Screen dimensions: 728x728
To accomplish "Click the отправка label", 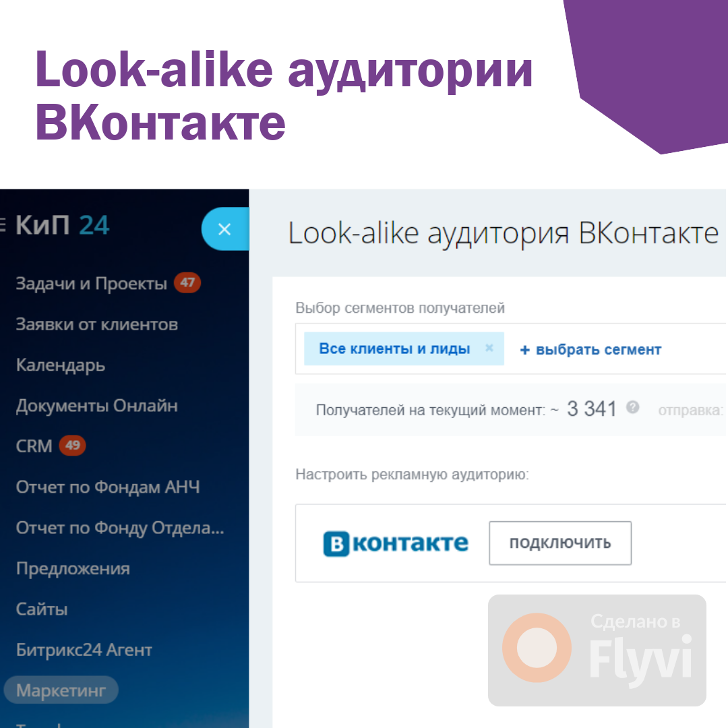I will pyautogui.click(x=691, y=411).
